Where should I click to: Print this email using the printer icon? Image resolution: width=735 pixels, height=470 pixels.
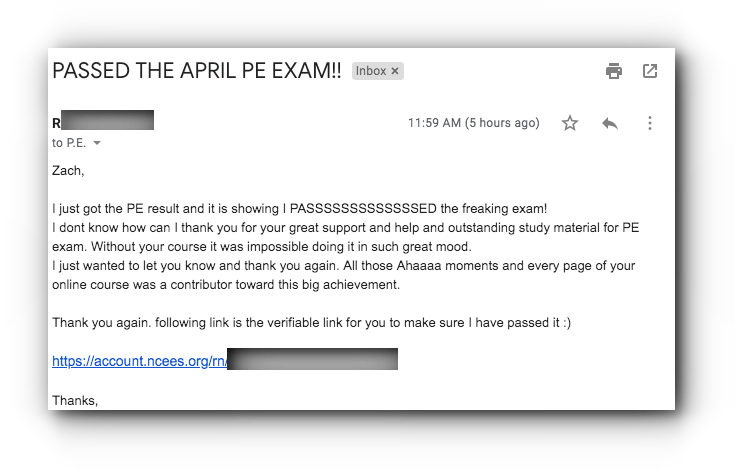pyautogui.click(x=614, y=71)
